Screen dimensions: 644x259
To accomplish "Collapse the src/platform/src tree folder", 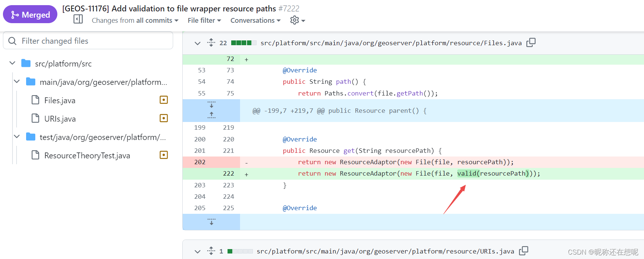I will [12, 63].
